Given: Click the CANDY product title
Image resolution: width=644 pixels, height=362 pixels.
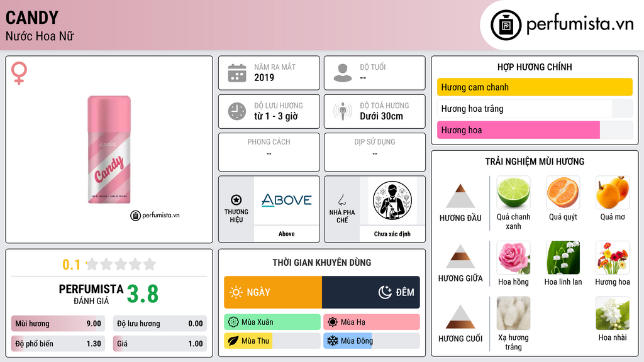Looking at the screenshot, I should [x=32, y=18].
